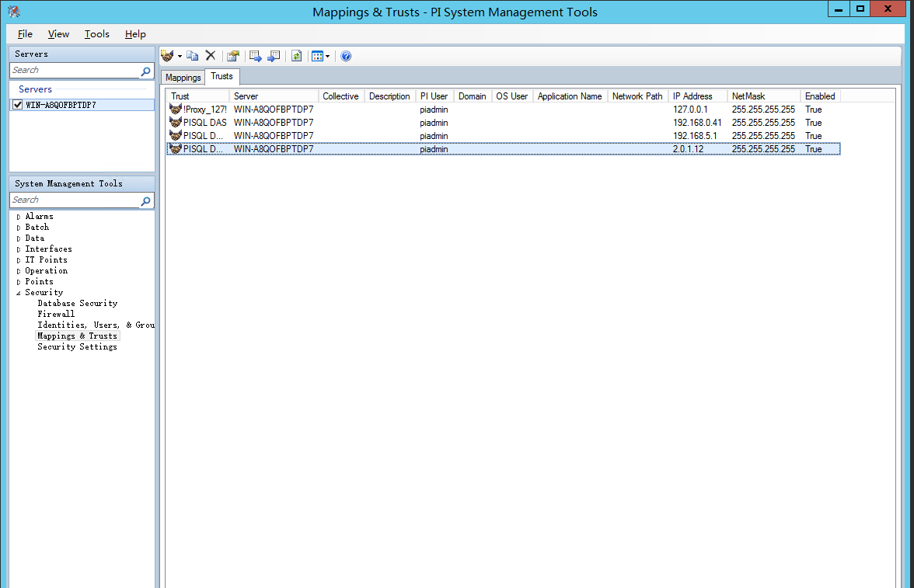Screen dimensions: 914x588
Task: Collapse the Security tree node
Action: (19, 293)
